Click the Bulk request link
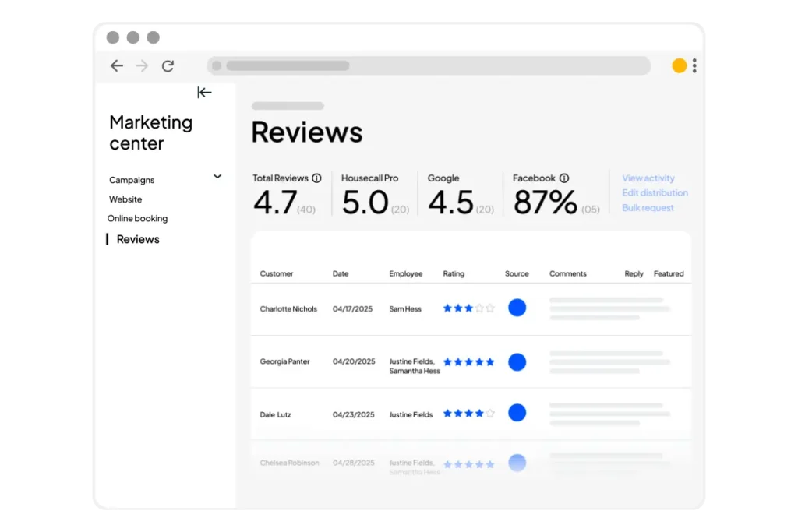Screen dimensions: 798x532 tap(648, 208)
